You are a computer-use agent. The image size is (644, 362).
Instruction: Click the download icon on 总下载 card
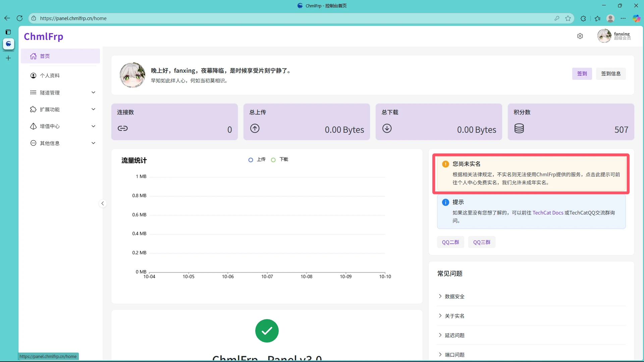point(387,128)
